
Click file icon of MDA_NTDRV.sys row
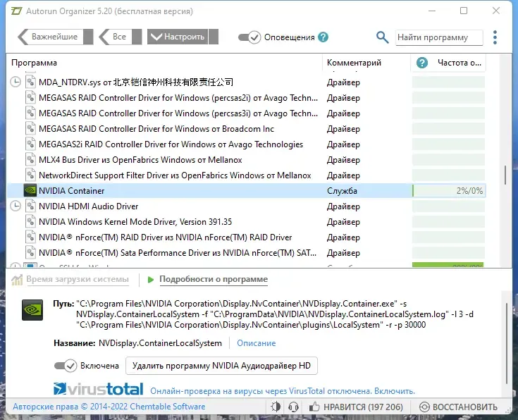coord(30,82)
